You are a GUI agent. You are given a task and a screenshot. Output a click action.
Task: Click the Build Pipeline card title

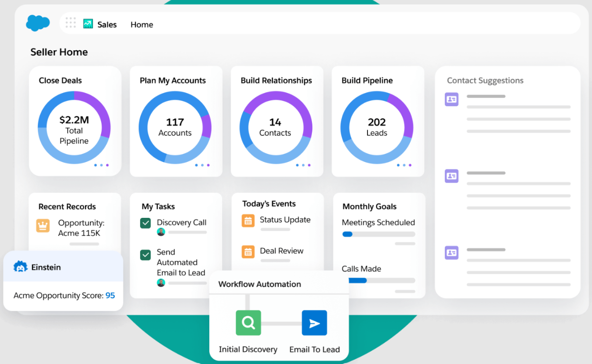[x=367, y=81]
